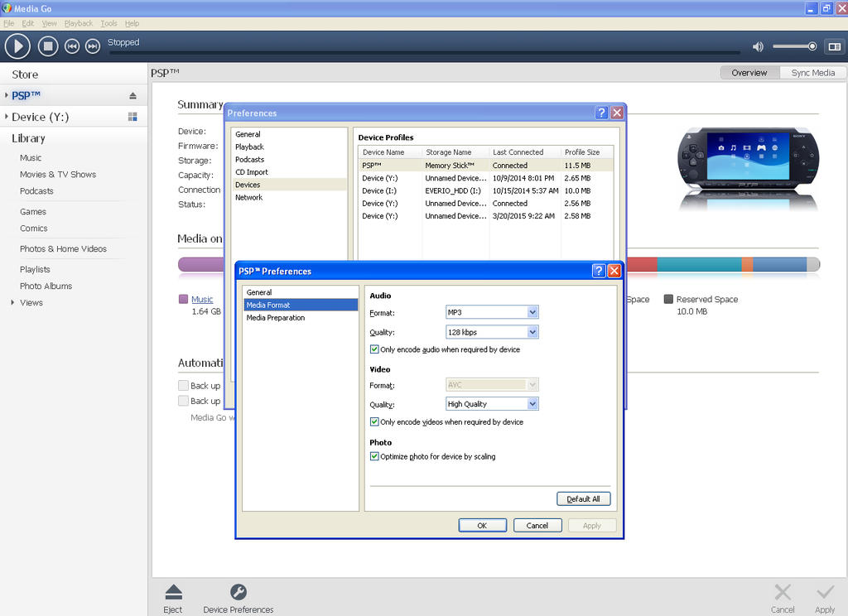The height and width of the screenshot is (616, 848).
Task: Click the bottom-right Apply checkmark icon
Action: click(x=826, y=592)
